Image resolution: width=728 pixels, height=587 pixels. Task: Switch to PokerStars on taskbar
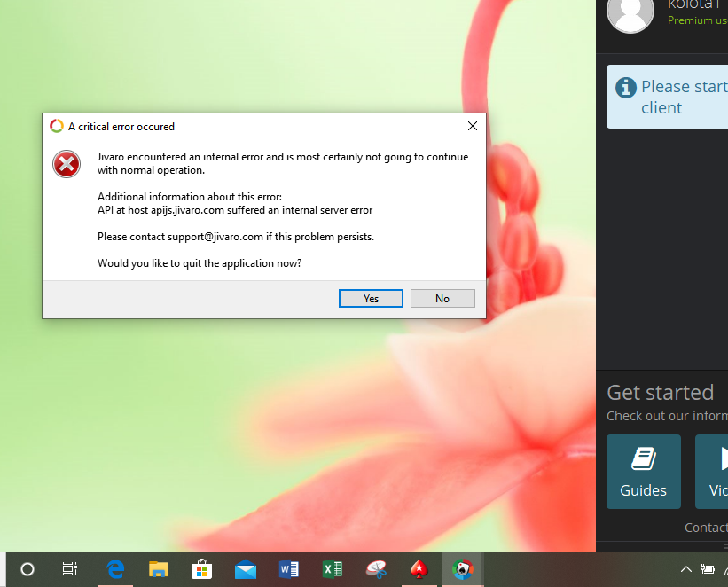[419, 569]
